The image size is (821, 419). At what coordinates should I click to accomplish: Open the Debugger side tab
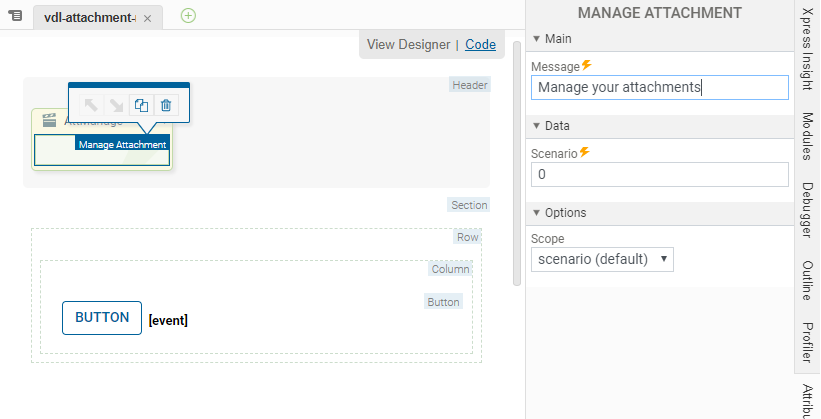(807, 208)
